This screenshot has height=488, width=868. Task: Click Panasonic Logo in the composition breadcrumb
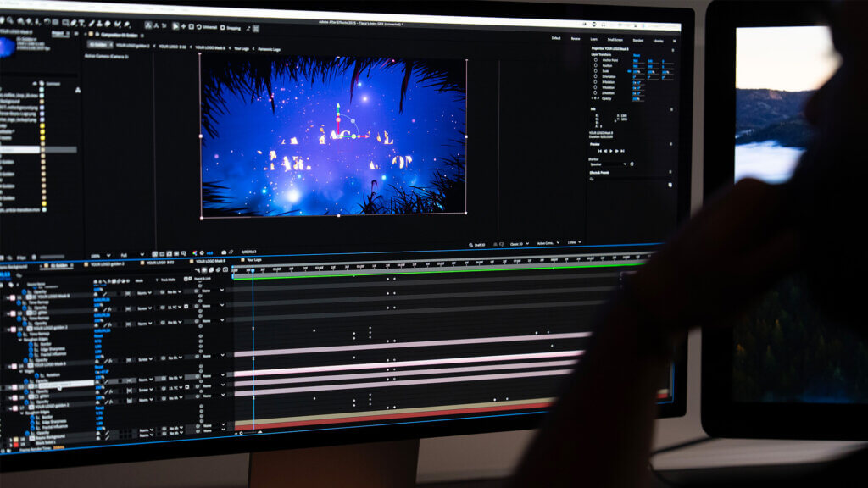[x=269, y=49]
